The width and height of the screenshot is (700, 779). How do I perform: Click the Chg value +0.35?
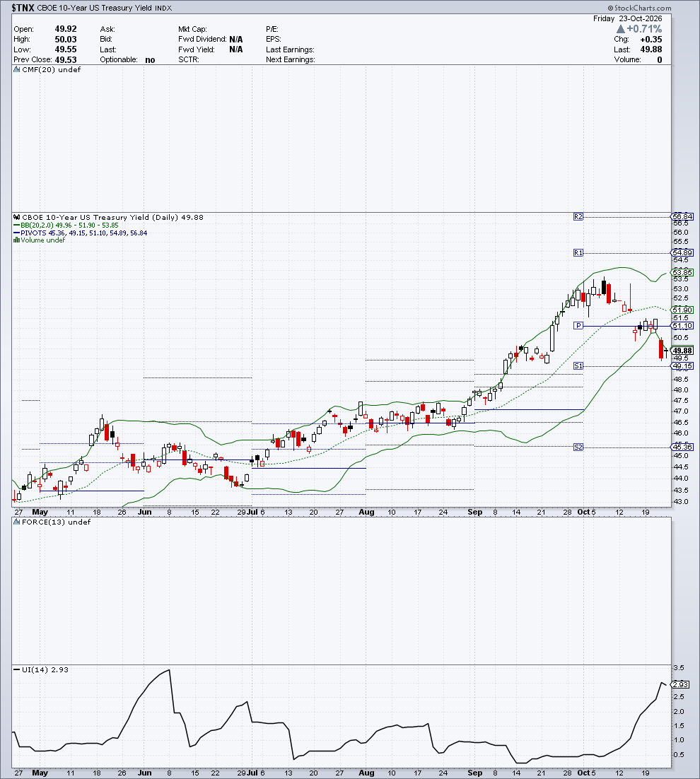click(651, 40)
